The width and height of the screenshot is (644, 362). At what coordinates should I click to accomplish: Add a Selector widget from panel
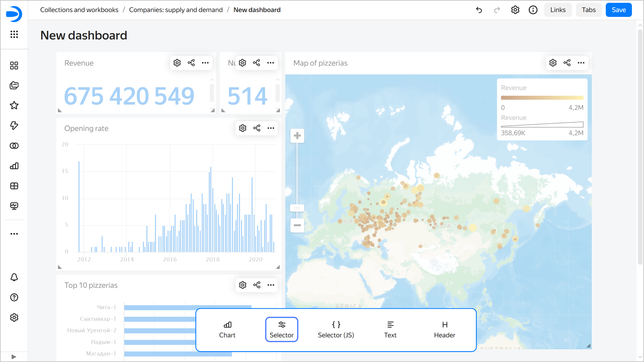(281, 329)
